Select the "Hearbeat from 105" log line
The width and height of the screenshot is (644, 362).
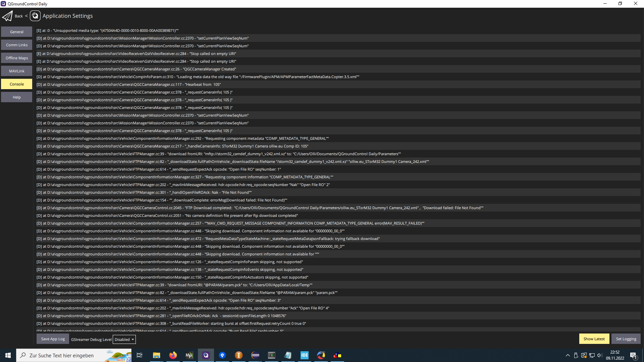(x=338, y=84)
